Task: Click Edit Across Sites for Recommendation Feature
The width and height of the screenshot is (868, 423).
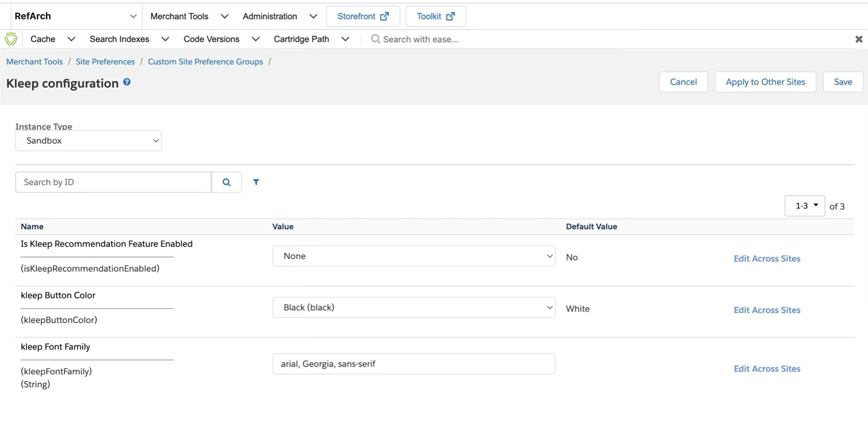Action: (767, 258)
